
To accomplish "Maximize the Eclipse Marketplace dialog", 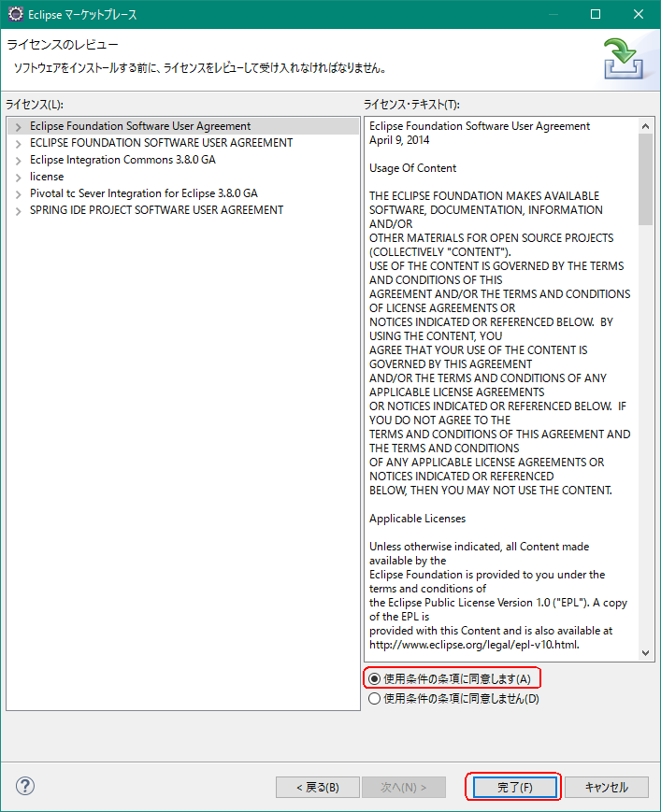I will [596, 14].
